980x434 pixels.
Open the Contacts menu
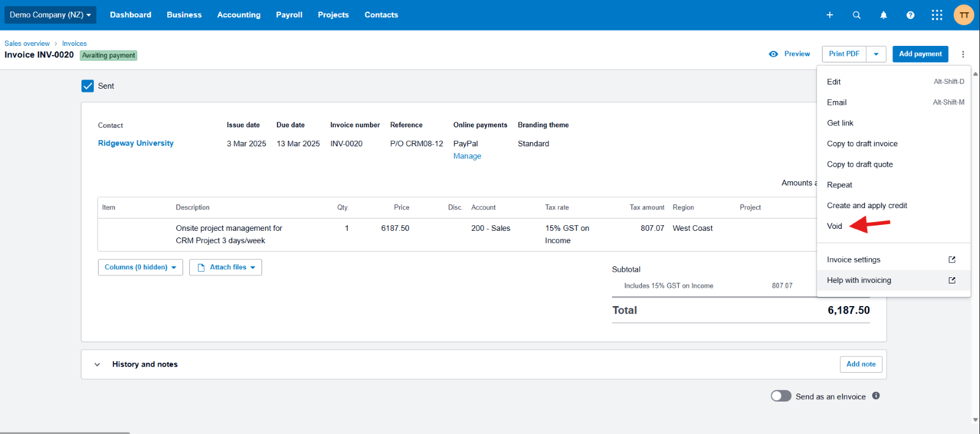381,15
